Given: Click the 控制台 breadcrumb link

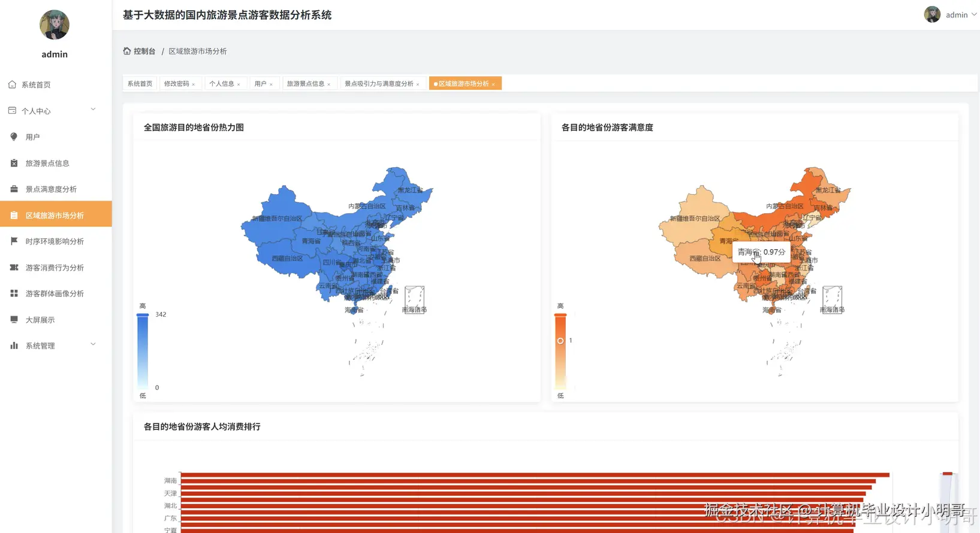Looking at the screenshot, I should click(144, 51).
